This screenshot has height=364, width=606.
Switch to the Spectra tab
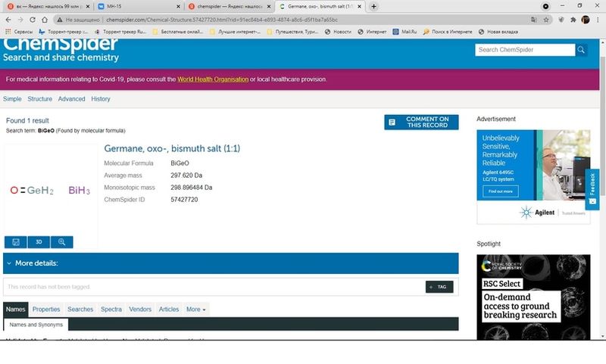pos(111,310)
